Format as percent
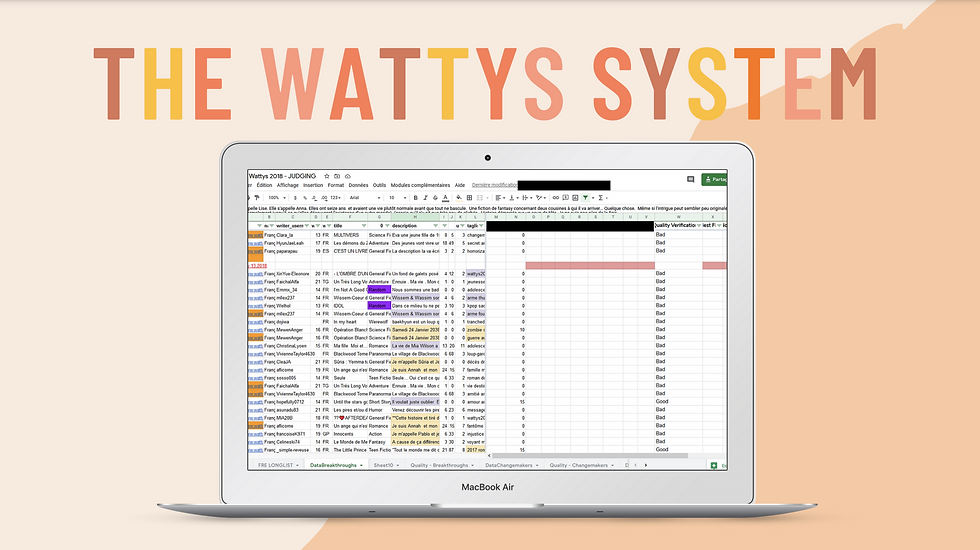The height and width of the screenshot is (550, 980). (305, 198)
